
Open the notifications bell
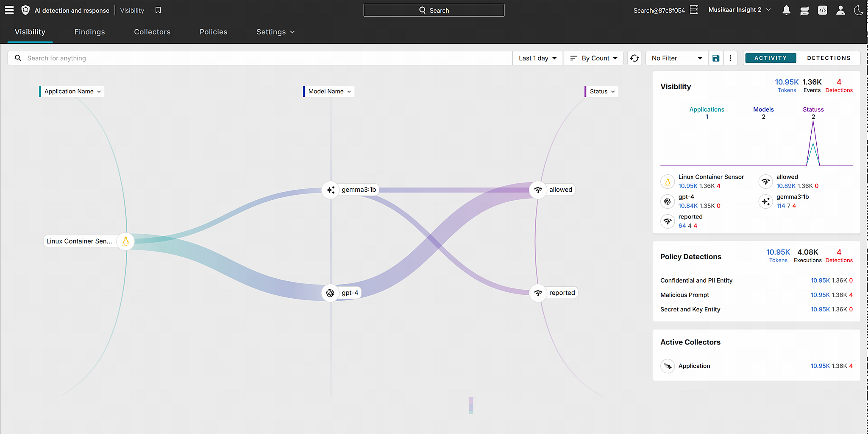[x=786, y=10]
